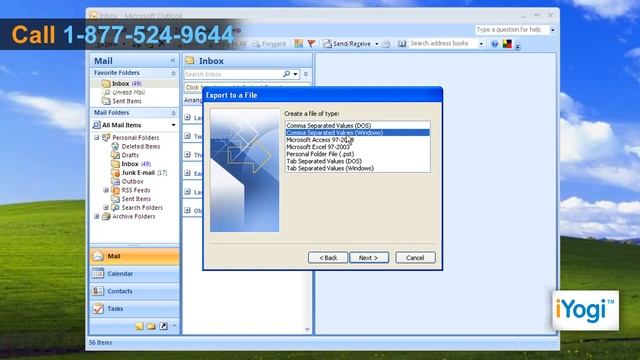Viewport: 640px width, 360px height.
Task: Select Inbox under Favorite Folders
Action: [x=127, y=83]
